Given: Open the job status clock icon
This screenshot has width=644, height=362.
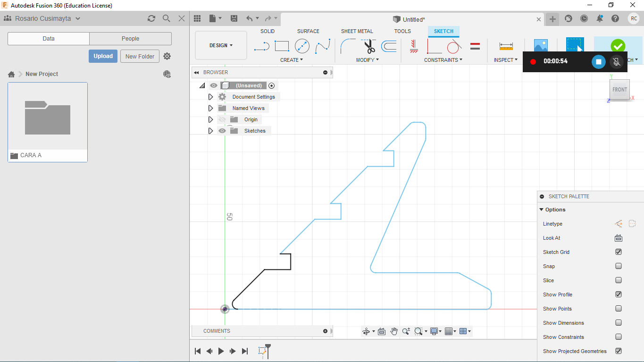Looking at the screenshot, I should [x=584, y=18].
